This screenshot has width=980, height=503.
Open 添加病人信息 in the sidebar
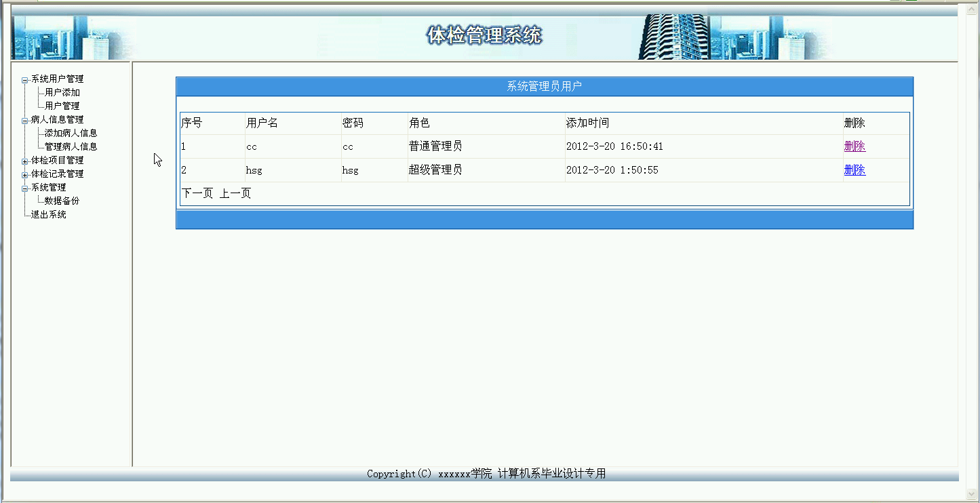coord(71,134)
